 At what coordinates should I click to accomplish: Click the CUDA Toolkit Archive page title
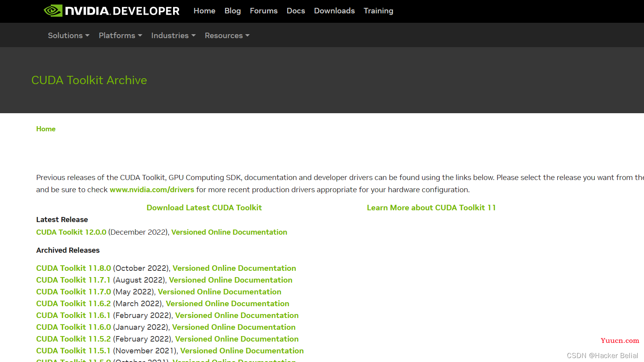pyautogui.click(x=89, y=80)
